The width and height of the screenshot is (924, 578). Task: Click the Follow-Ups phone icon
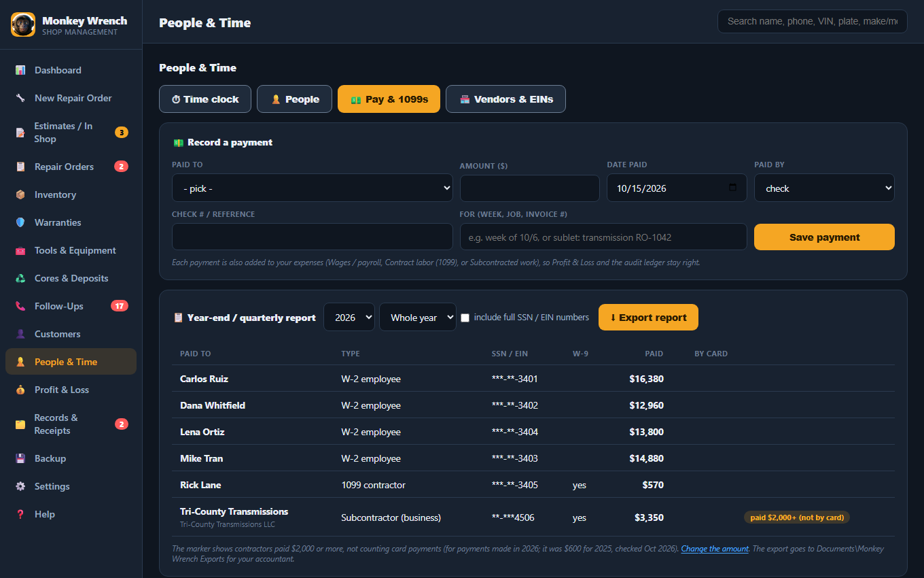(20, 306)
